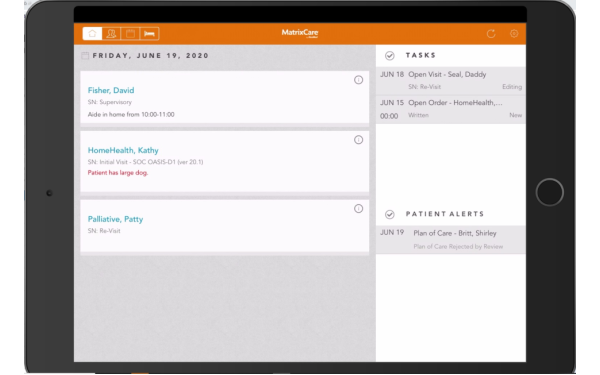Click JUN 19 date in Patient Alerts
The height and width of the screenshot is (375, 600).
[392, 232]
